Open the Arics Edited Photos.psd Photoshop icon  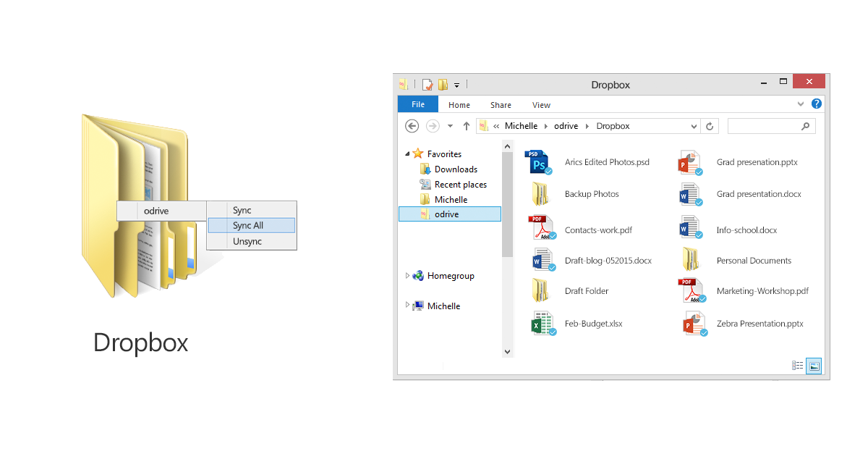pos(538,162)
